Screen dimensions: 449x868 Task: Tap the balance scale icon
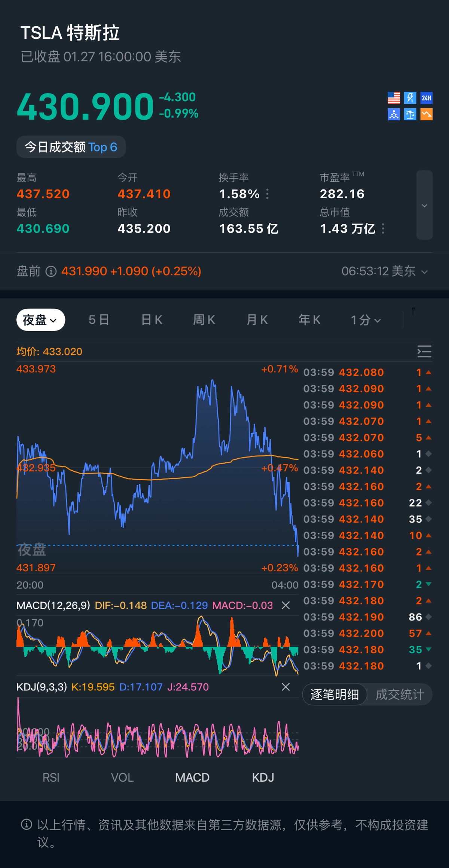(x=410, y=114)
